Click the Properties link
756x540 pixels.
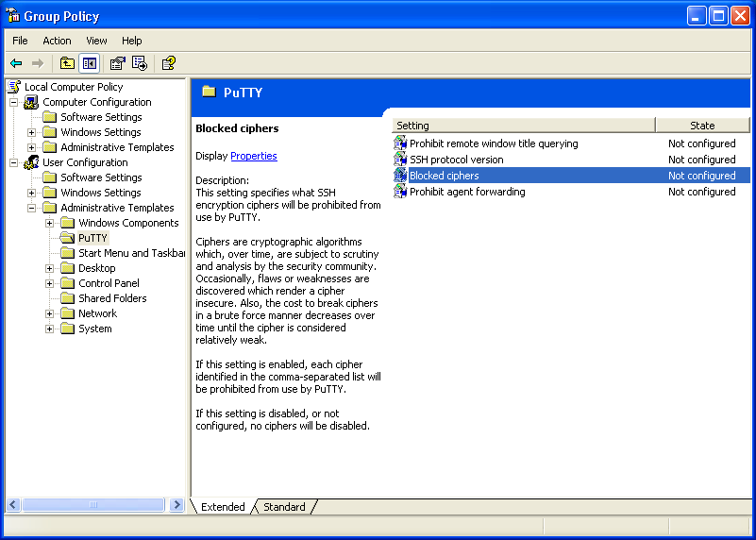(x=253, y=156)
